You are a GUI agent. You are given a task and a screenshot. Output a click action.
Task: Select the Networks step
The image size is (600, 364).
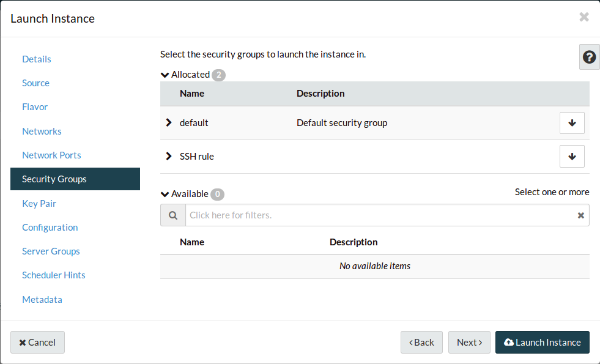click(x=42, y=132)
